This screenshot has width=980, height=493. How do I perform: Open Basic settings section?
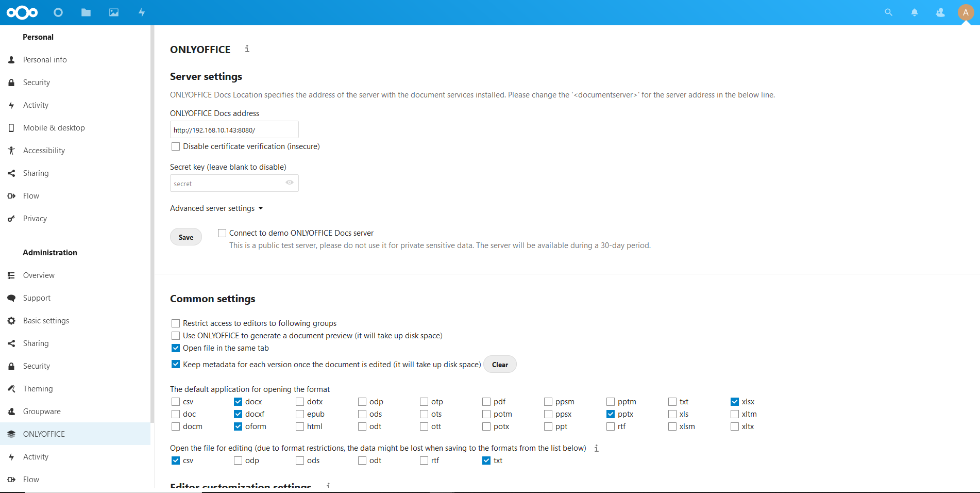(x=75, y=321)
